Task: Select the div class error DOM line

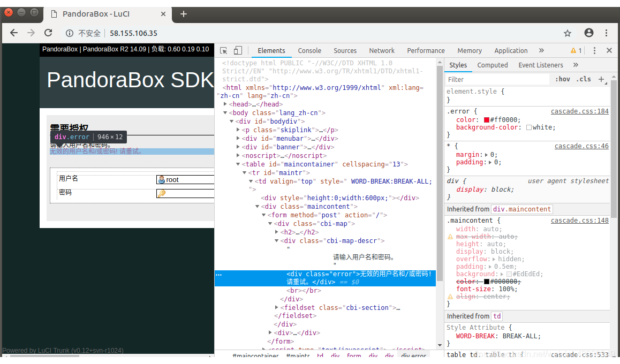Action: pos(325,278)
